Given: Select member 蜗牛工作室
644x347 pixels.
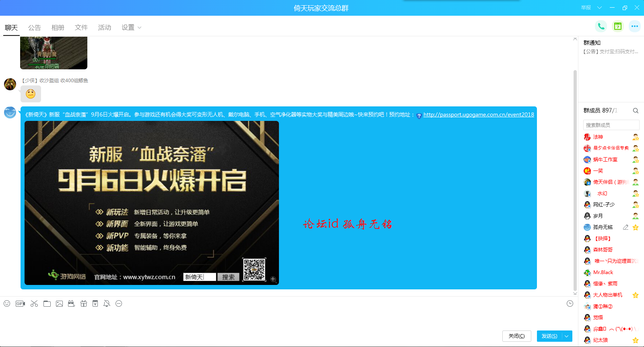Looking at the screenshot, I should (x=605, y=160).
